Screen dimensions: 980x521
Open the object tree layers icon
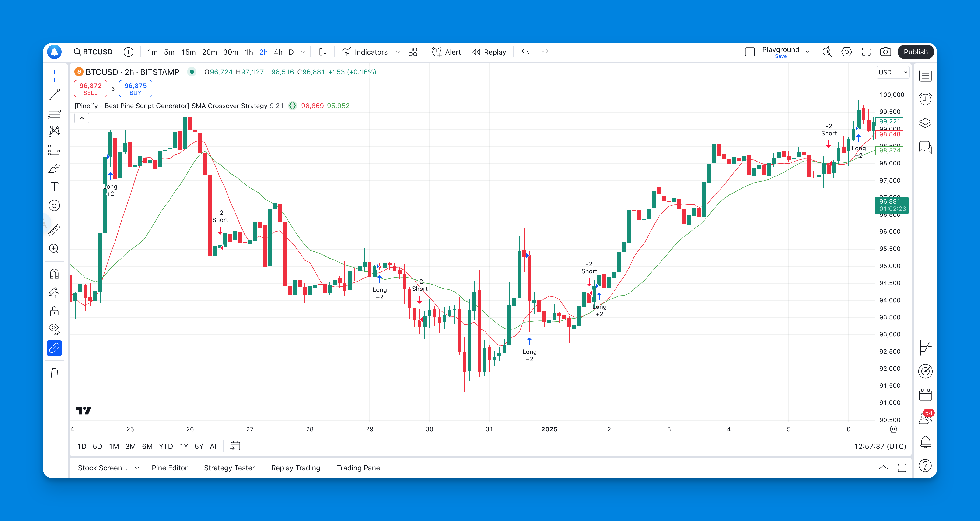tap(925, 123)
